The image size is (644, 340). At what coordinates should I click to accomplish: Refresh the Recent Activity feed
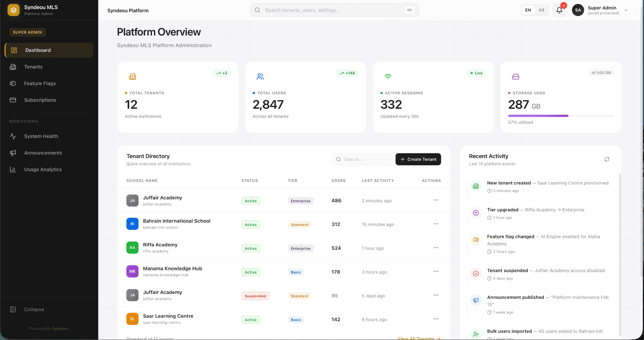coord(607,159)
